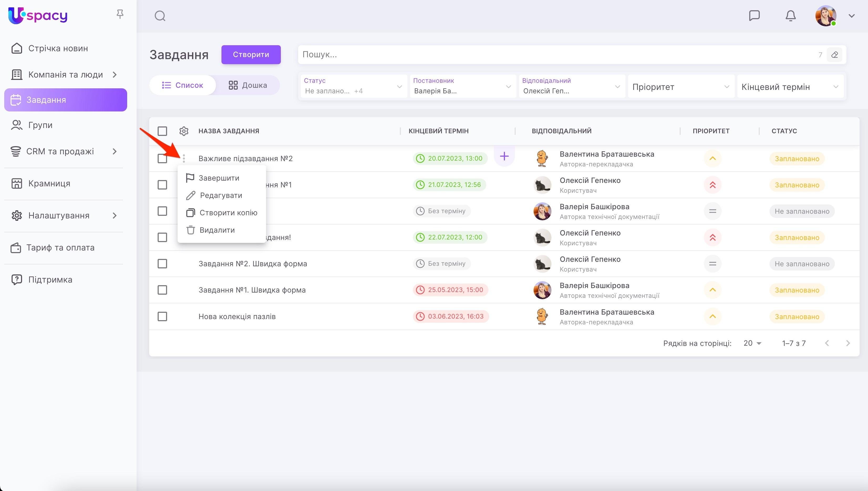Click the eraser clear-filters icon
This screenshot has height=491, width=868.
click(835, 55)
